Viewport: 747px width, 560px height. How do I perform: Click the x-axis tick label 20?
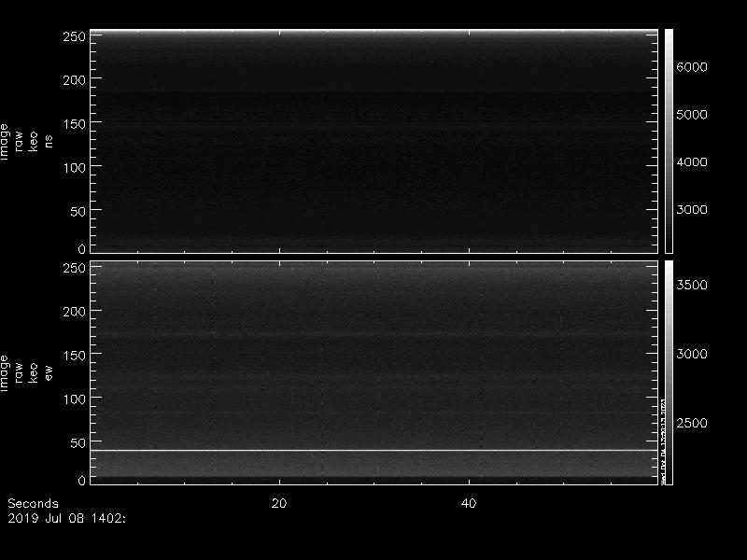[278, 503]
